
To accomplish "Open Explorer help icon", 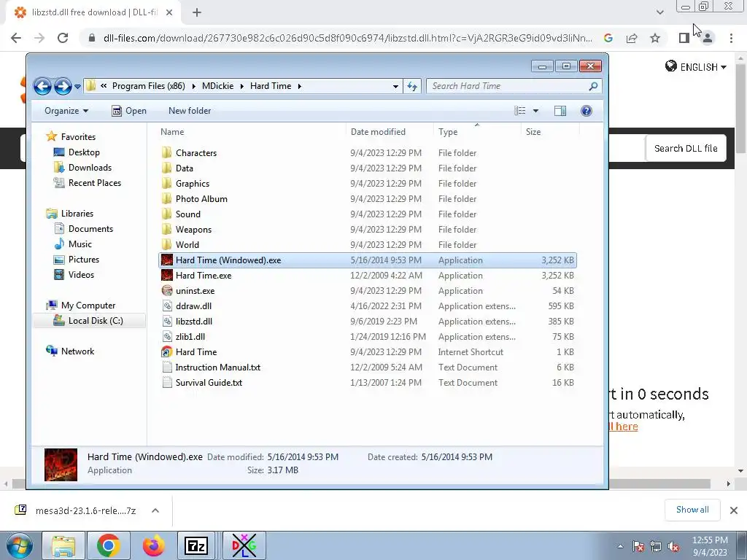I will point(587,111).
